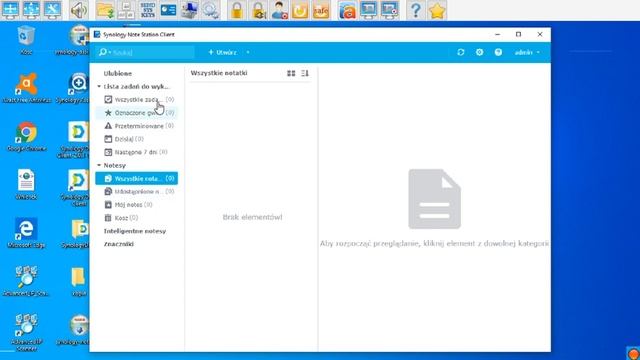Click the Wszystkie notatki list header
The width and height of the screenshot is (640, 360).
click(219, 73)
